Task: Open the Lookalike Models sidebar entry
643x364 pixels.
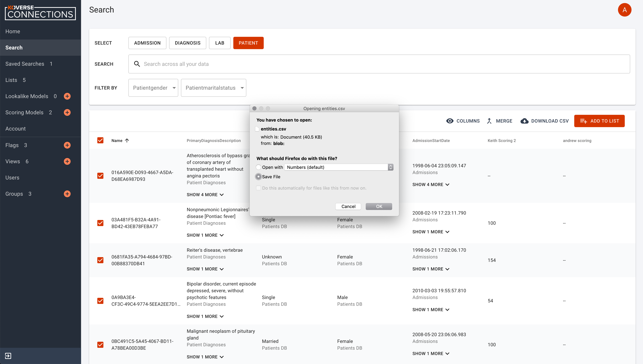Action: pos(27,96)
